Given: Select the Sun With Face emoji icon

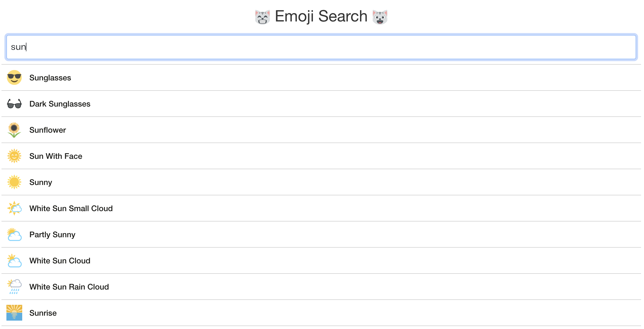Looking at the screenshot, I should point(14,156).
